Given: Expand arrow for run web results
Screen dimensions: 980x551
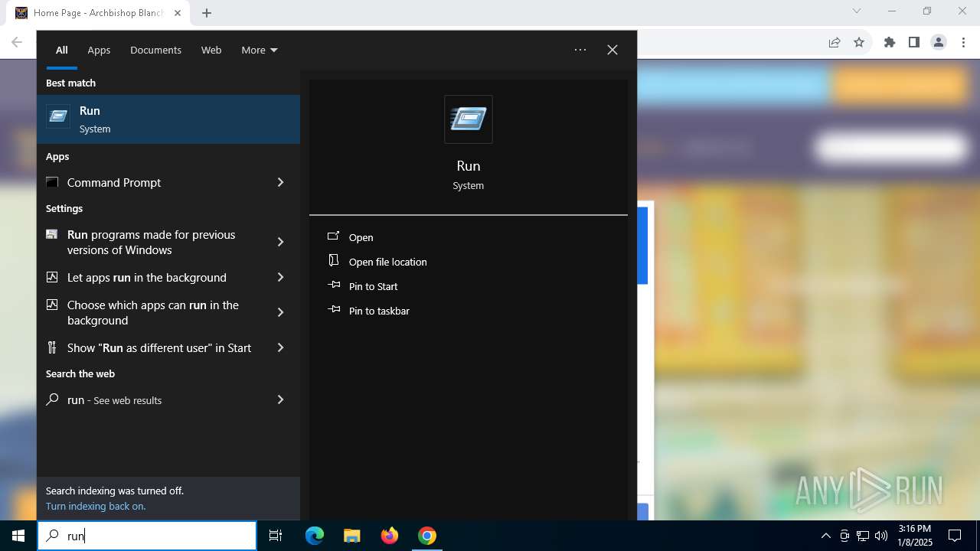Looking at the screenshot, I should (280, 399).
